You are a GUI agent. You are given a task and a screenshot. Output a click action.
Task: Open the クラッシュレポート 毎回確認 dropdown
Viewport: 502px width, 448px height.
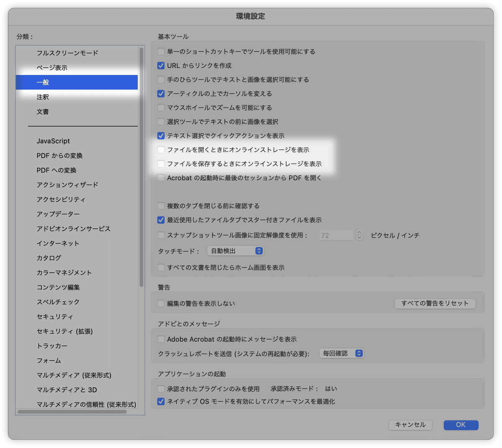[x=341, y=353]
